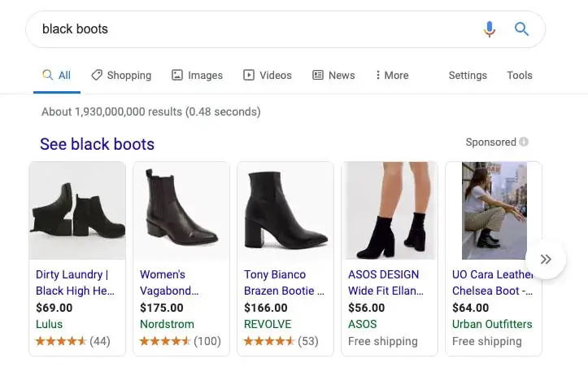The height and width of the screenshot is (372, 588).
Task: Click the Images tab picture icon
Action: [177, 75]
